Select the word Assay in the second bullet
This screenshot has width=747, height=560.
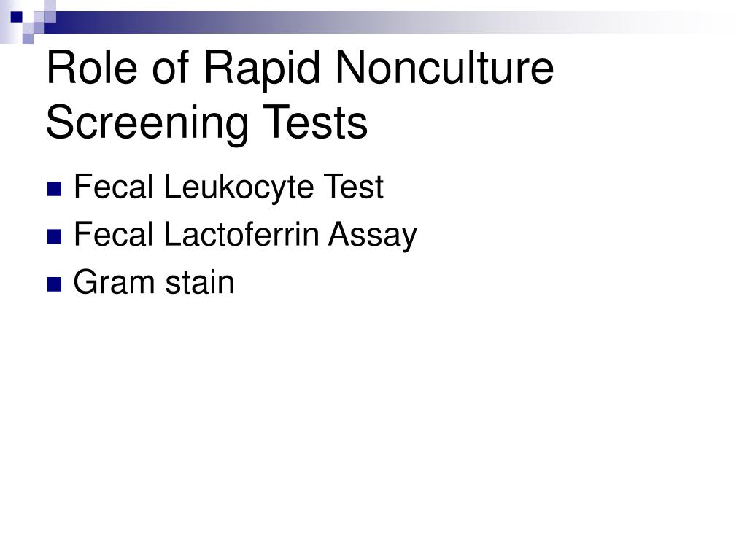pos(373,236)
